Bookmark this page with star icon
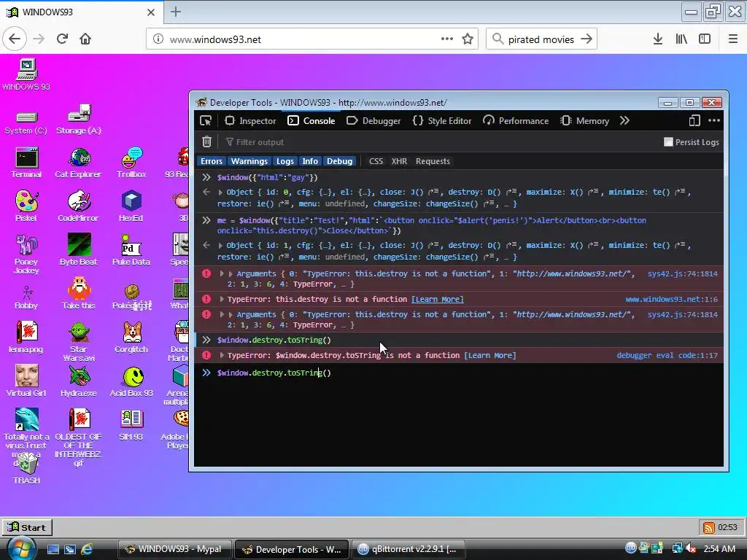747x560 pixels. pyautogui.click(x=468, y=39)
